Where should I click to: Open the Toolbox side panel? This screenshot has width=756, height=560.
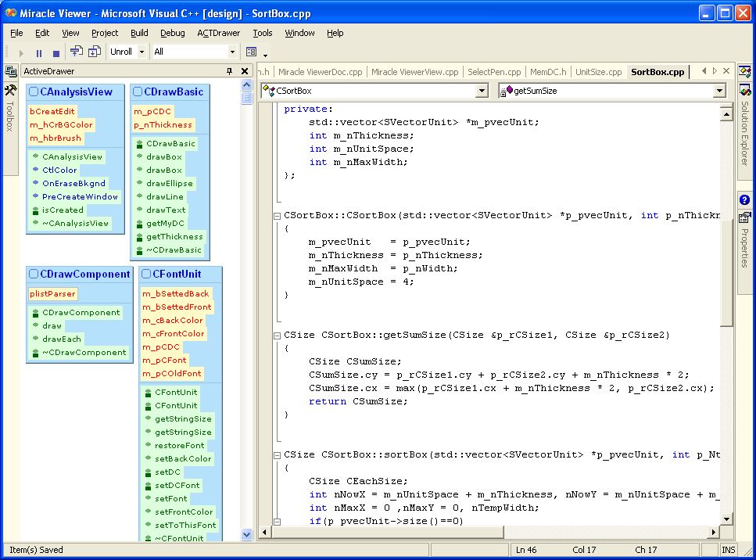pos(10,109)
